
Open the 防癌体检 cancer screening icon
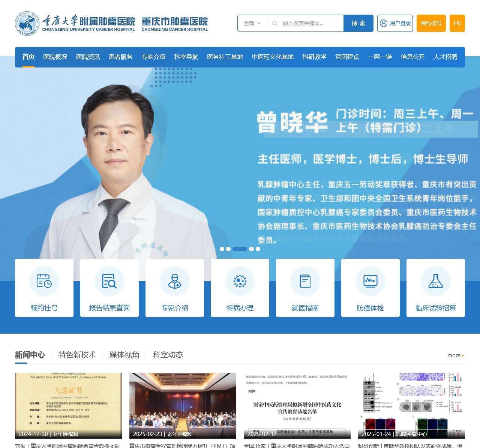370,288
